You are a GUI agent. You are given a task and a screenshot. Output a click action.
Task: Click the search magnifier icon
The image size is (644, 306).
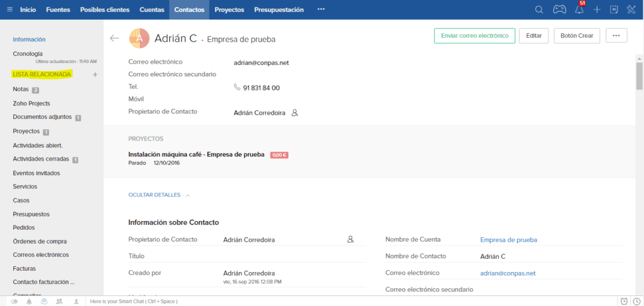pyautogui.click(x=539, y=10)
